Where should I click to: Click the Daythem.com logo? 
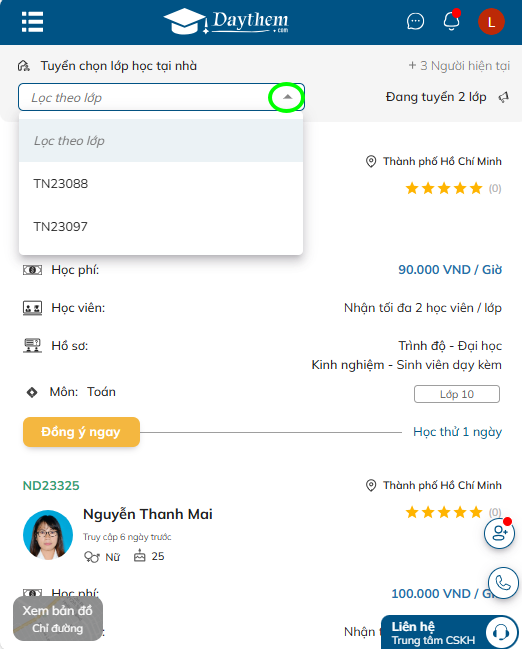tap(226, 22)
